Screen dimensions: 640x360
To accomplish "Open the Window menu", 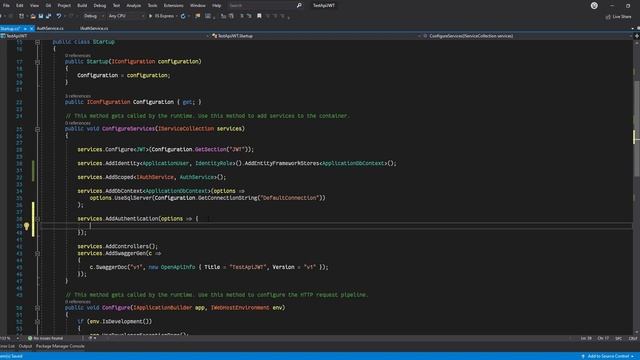I will pos(198,5).
